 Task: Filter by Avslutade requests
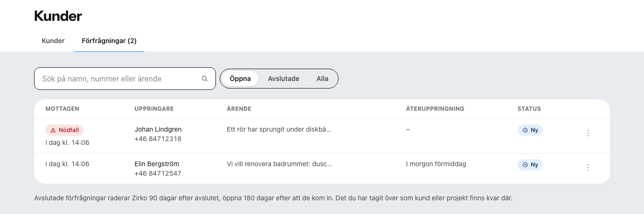[284, 79]
